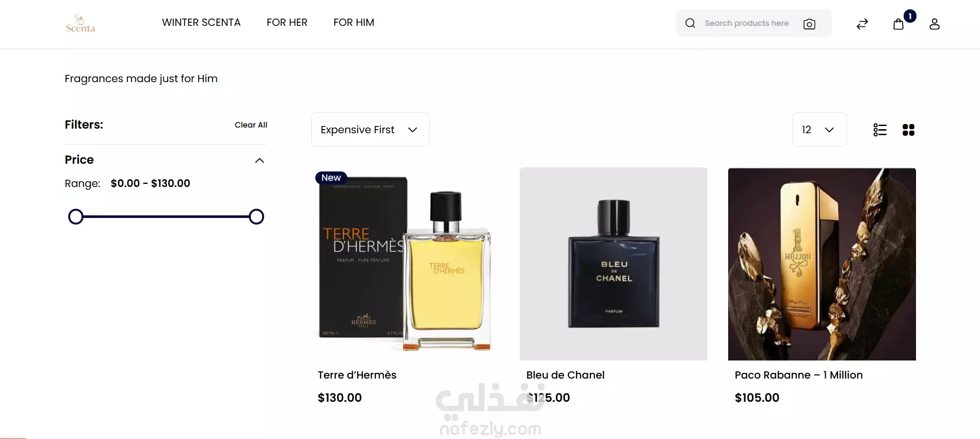Click the maximum price slider handle

pyautogui.click(x=256, y=216)
